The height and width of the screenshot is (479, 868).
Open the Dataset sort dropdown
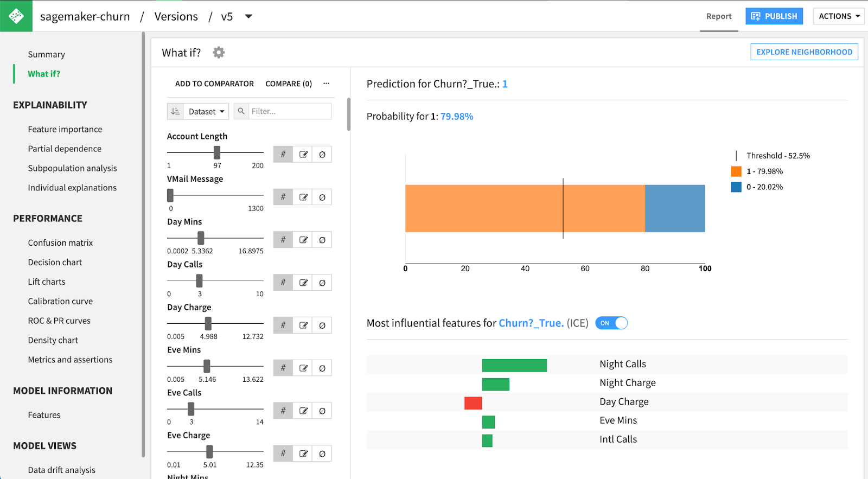206,111
